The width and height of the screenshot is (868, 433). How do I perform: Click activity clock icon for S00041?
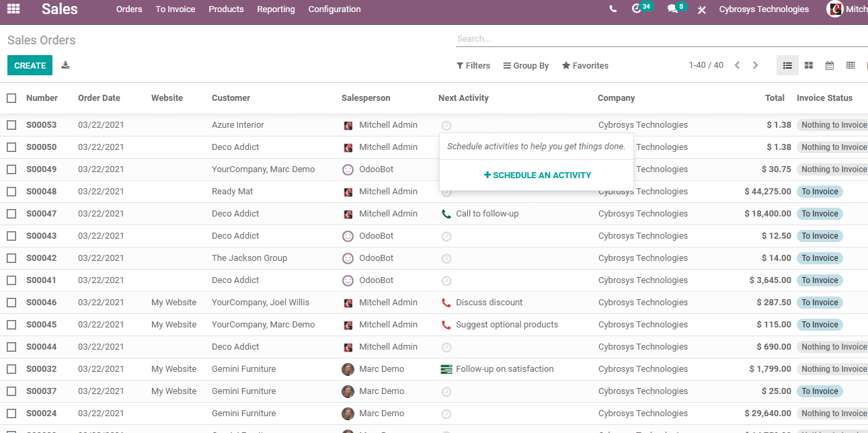[x=446, y=280]
